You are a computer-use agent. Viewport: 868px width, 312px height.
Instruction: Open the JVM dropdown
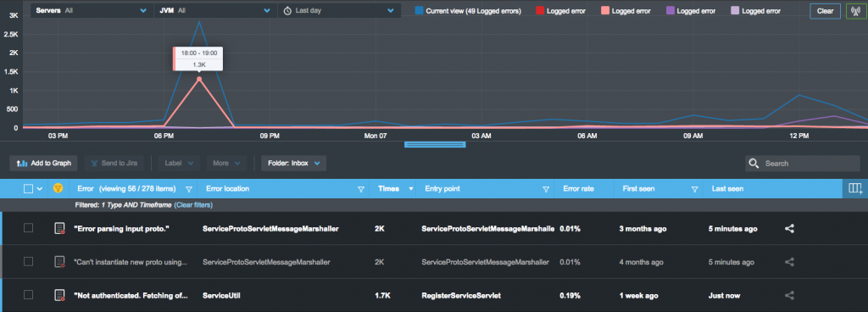[215, 10]
